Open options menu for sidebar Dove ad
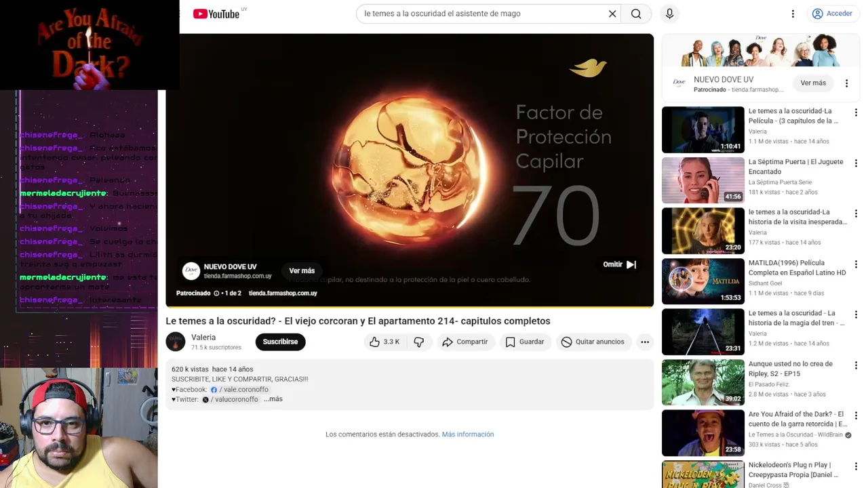The width and height of the screenshot is (868, 488). pyautogui.click(x=846, y=83)
